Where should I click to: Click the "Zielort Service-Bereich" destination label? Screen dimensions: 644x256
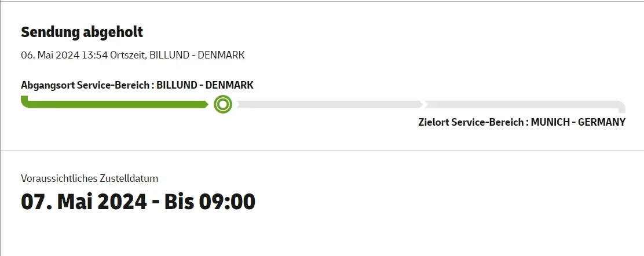tap(472, 122)
